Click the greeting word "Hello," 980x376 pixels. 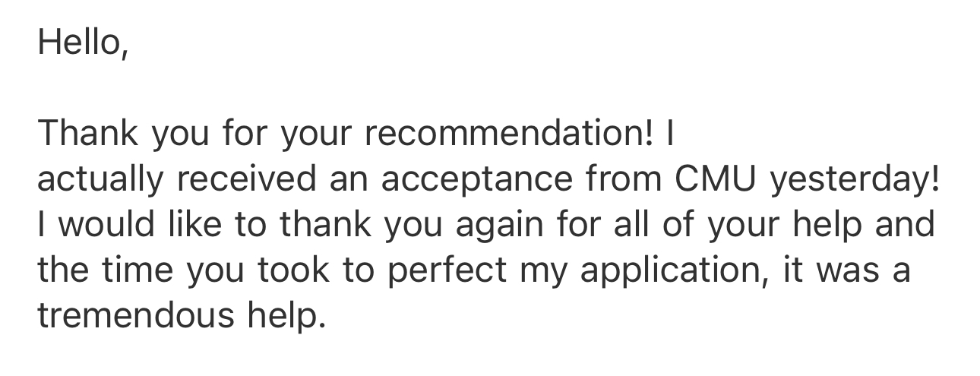78,44
